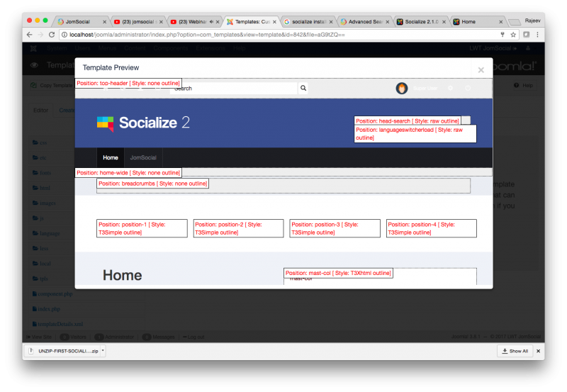
Task: Click the address bar URL
Action: pos(207,35)
